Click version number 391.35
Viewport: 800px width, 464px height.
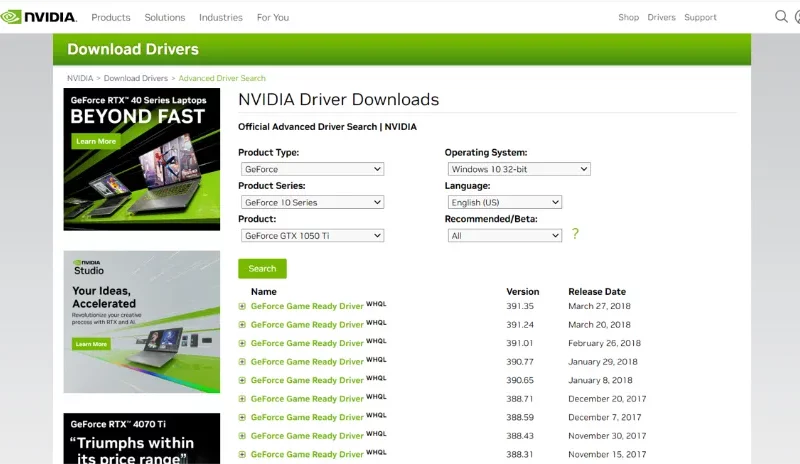[x=520, y=306]
